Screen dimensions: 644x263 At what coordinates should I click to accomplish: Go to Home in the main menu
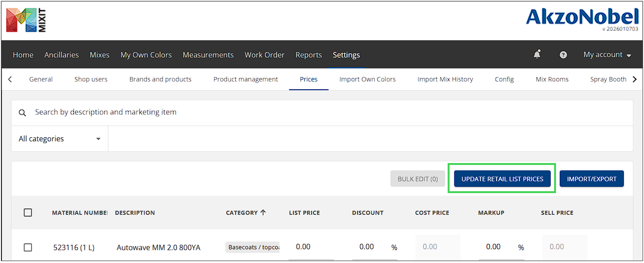click(23, 55)
